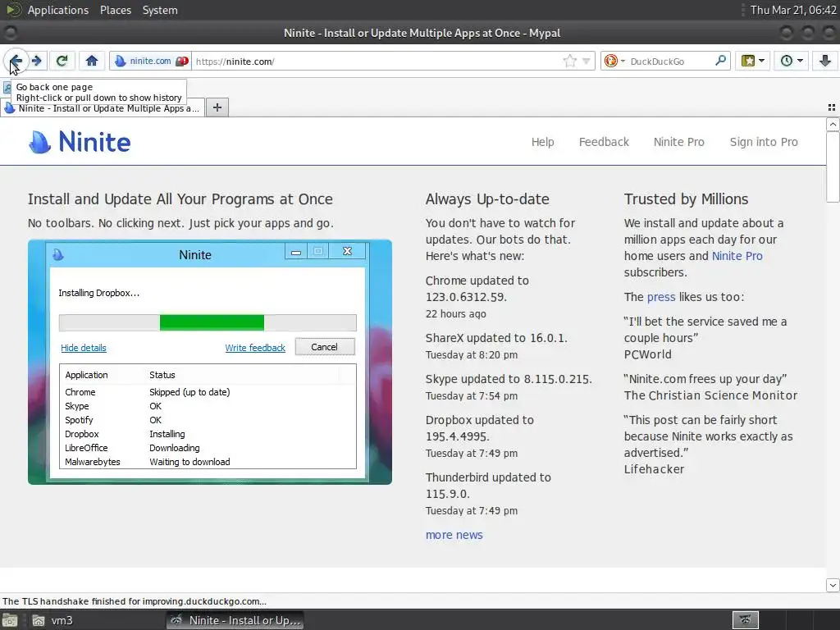This screenshot has height=630, width=840.
Task: Follow the Ninite Pro link in Trusted text
Action: (737, 256)
